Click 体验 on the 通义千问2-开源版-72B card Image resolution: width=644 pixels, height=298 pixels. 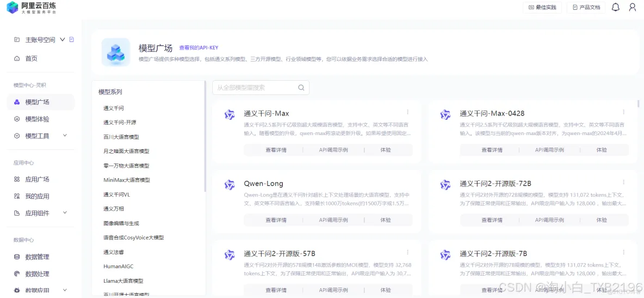pyautogui.click(x=602, y=220)
